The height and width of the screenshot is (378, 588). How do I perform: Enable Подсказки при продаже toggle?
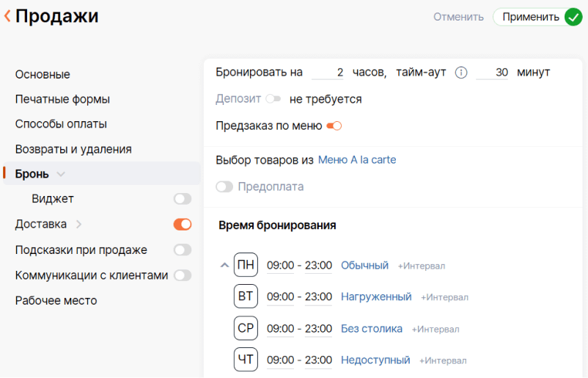coord(182,250)
